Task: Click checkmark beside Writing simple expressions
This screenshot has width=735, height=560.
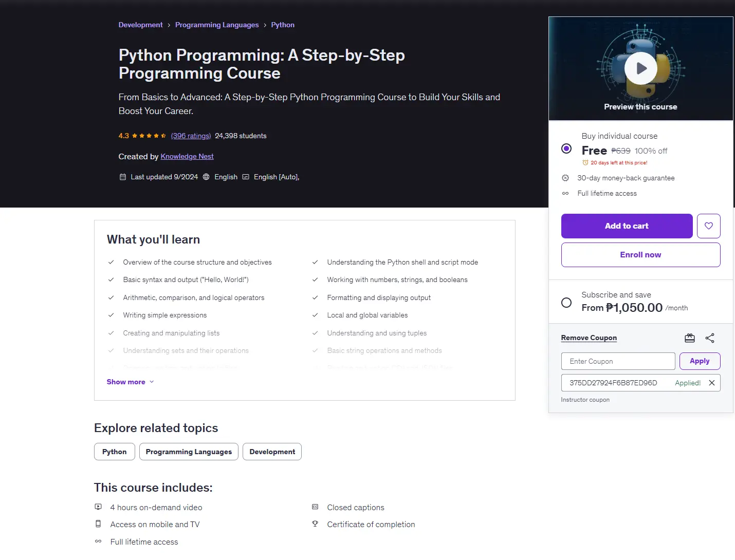Action: click(111, 315)
